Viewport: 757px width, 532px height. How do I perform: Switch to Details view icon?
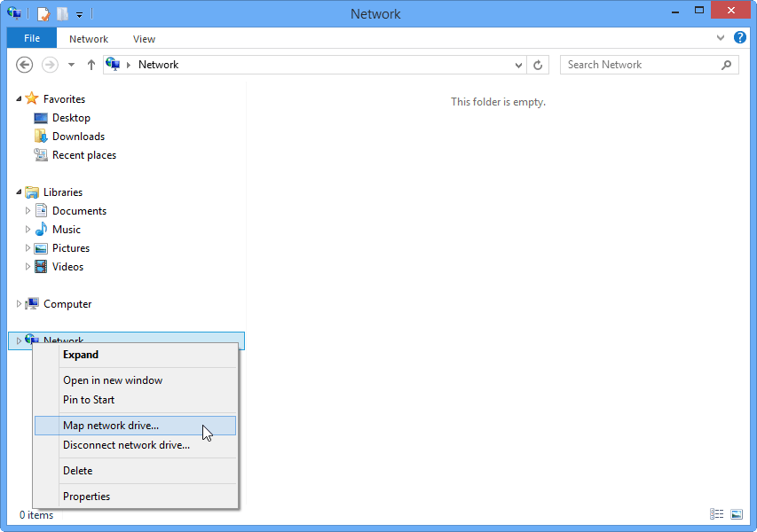(x=716, y=514)
